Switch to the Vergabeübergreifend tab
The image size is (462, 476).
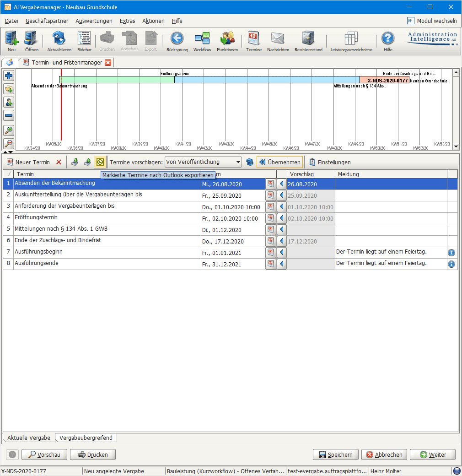point(86,438)
